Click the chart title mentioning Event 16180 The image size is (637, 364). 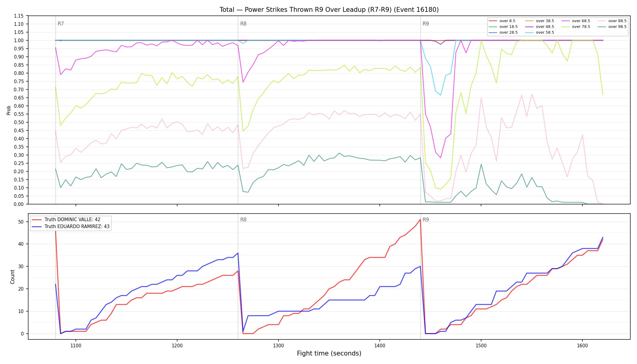click(x=329, y=10)
